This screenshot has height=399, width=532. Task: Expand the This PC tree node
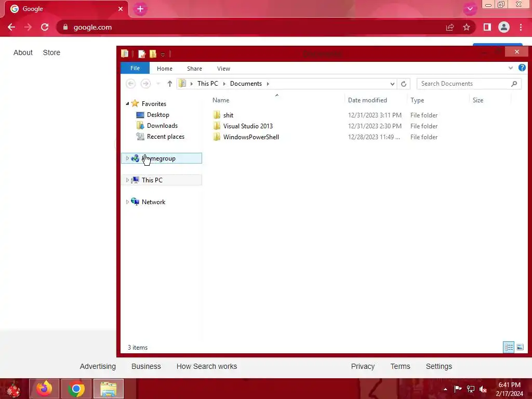point(127,180)
